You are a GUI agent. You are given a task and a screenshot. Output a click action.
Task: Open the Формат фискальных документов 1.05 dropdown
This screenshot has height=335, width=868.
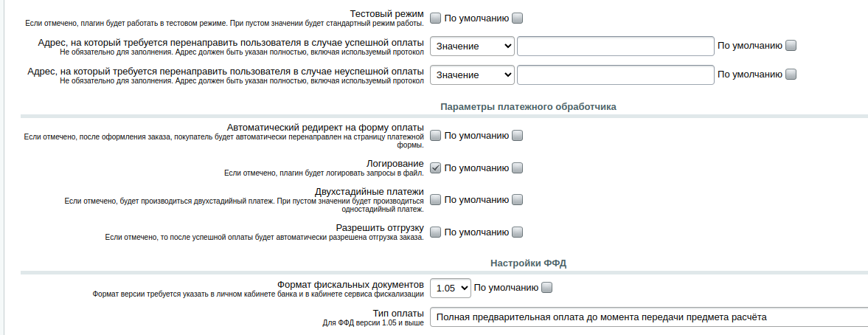(x=451, y=288)
